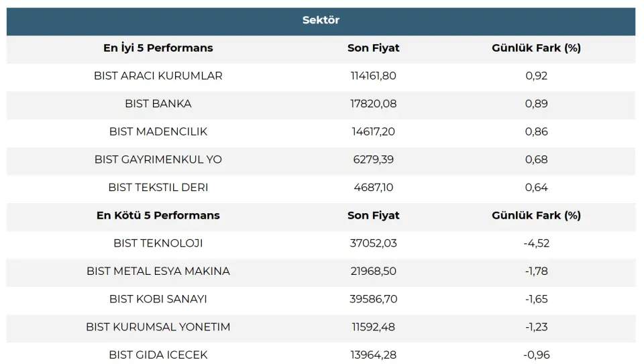Select the 37052,03 price cell
Image resolution: width=644 pixels, height=364 pixels.
(373, 243)
